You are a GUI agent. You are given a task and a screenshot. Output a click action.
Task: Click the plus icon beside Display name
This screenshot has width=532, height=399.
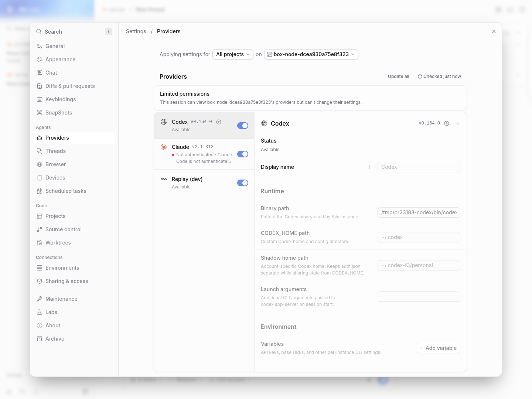click(369, 167)
